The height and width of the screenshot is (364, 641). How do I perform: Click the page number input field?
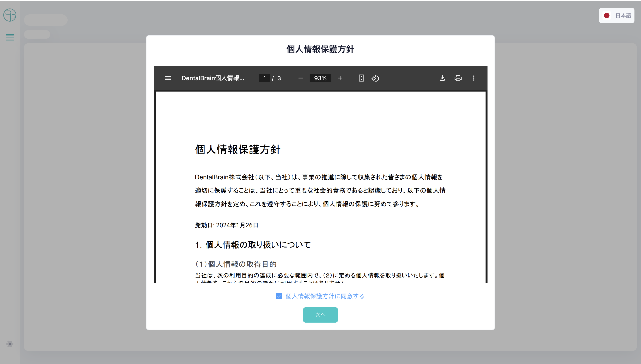264,78
